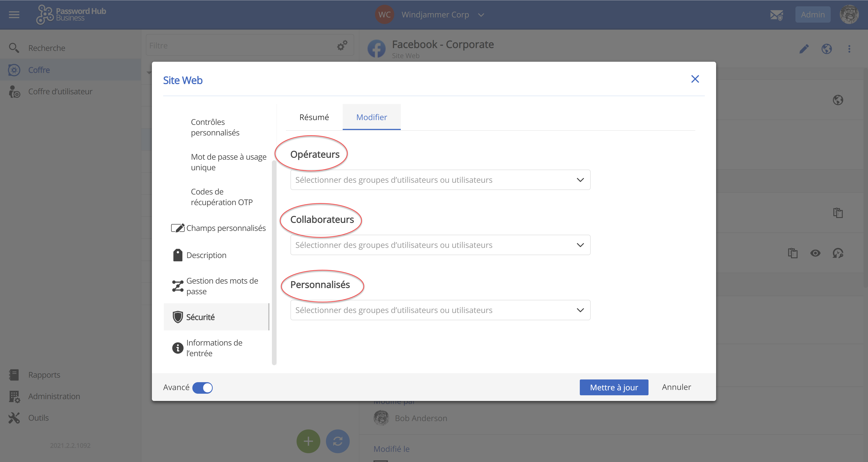Image resolution: width=868 pixels, height=462 pixels.
Task: Open Informations de l'entrée section
Action: pos(214,348)
